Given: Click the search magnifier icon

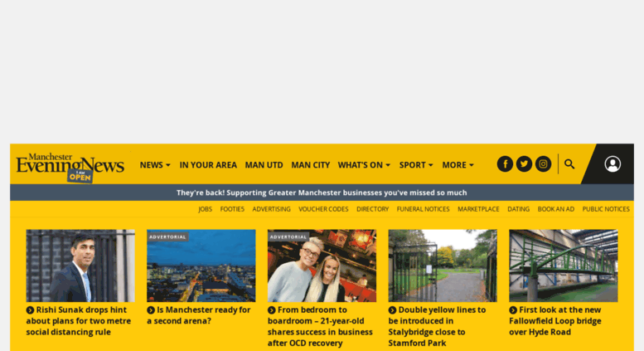Looking at the screenshot, I should (569, 164).
